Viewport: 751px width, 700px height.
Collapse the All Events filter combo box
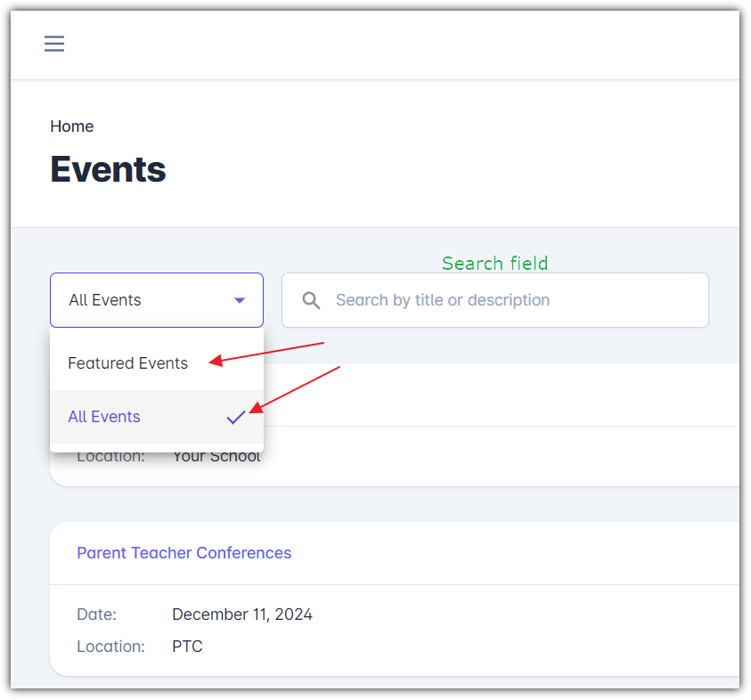pos(157,300)
